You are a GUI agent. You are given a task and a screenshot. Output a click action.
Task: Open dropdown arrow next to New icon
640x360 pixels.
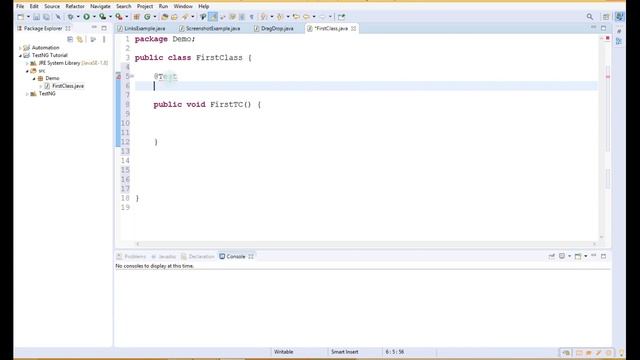coord(28,17)
